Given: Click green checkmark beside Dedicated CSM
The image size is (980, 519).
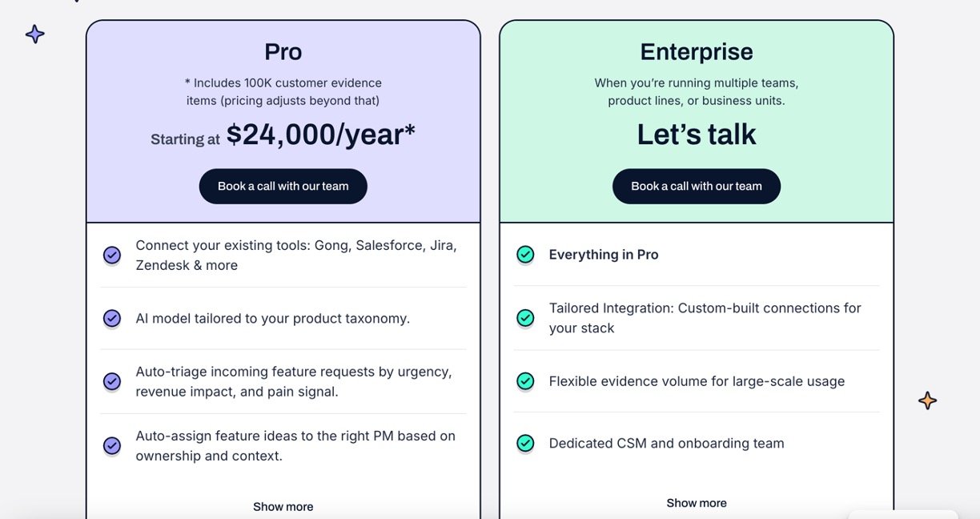Looking at the screenshot, I should coord(525,443).
